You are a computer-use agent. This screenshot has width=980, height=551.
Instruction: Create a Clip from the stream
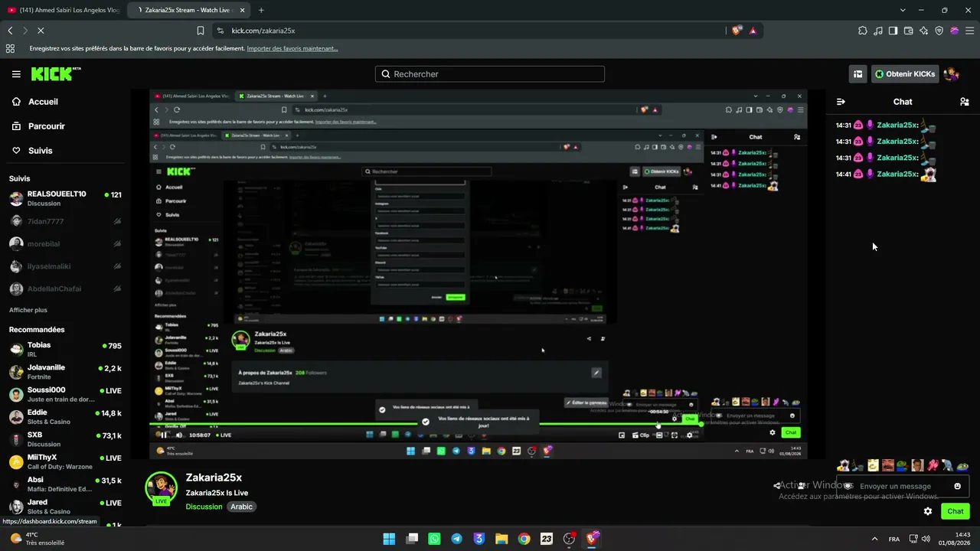(x=642, y=435)
